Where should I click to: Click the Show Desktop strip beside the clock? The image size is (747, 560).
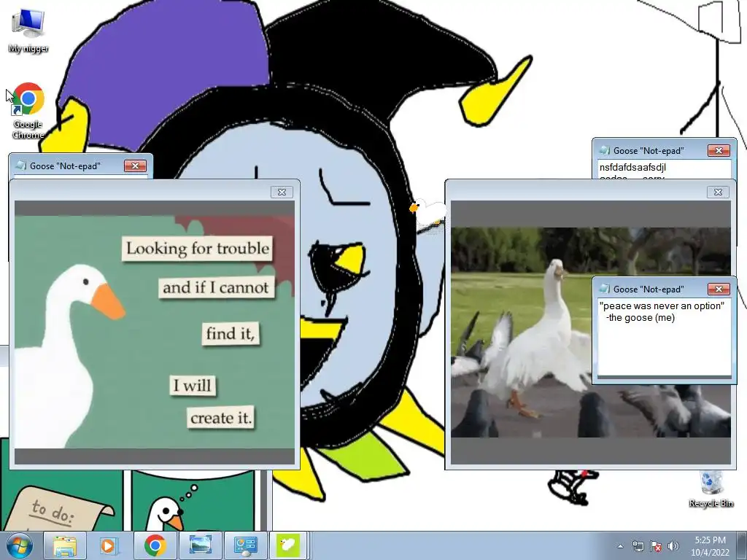[x=741, y=545]
